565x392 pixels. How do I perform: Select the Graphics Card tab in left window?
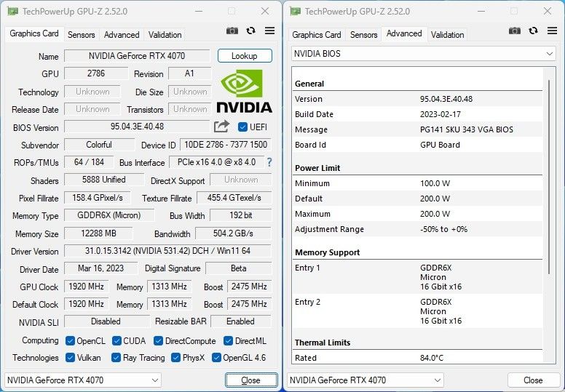pyautogui.click(x=34, y=33)
